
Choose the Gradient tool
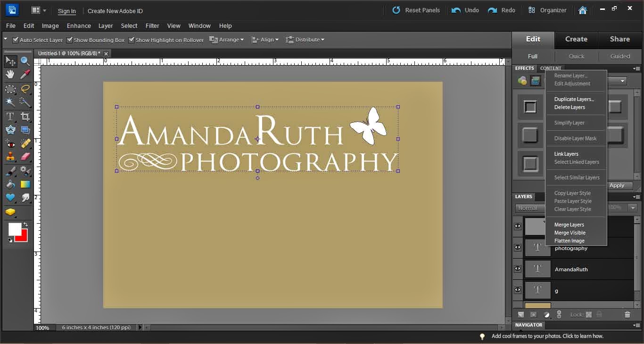(25, 184)
